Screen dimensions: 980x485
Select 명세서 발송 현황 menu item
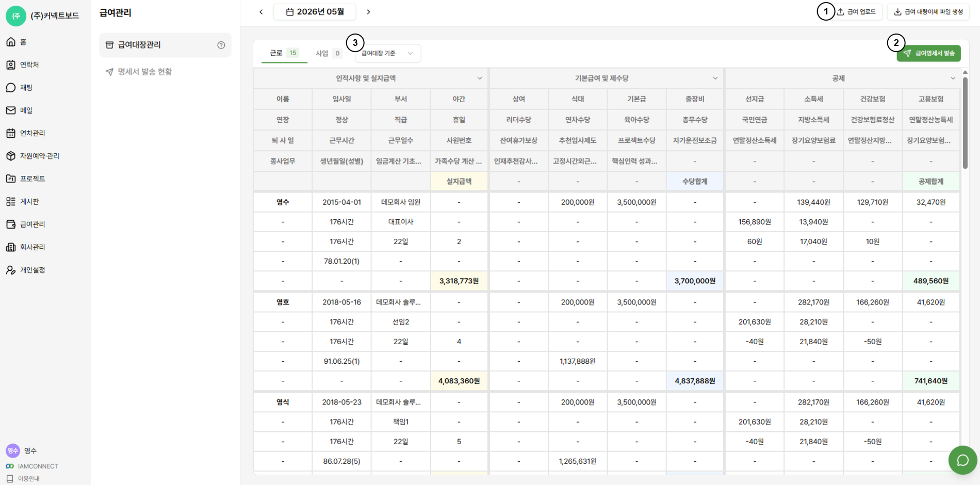point(165,72)
